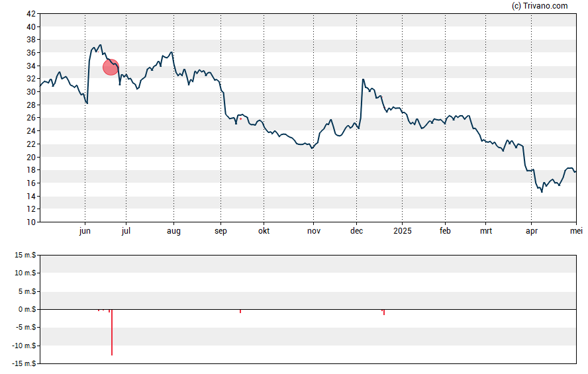This screenshot has width=588, height=374.
Task: Click the '28' price axis label
Action: [x=31, y=105]
